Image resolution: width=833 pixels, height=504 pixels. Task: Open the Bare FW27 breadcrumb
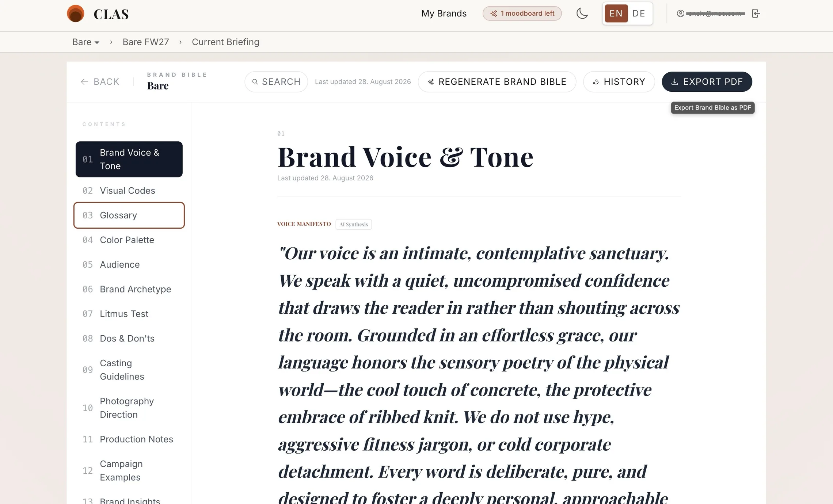point(146,42)
